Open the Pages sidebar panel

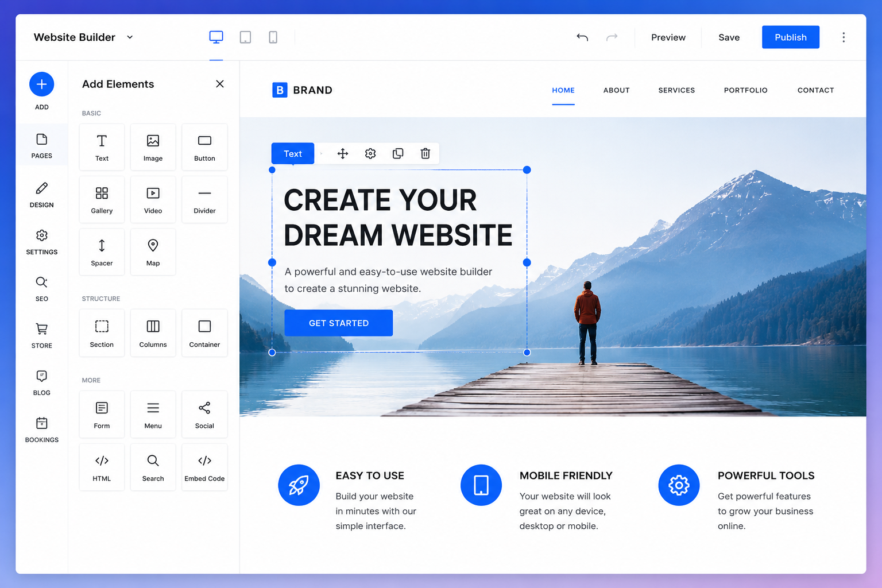[x=42, y=146]
